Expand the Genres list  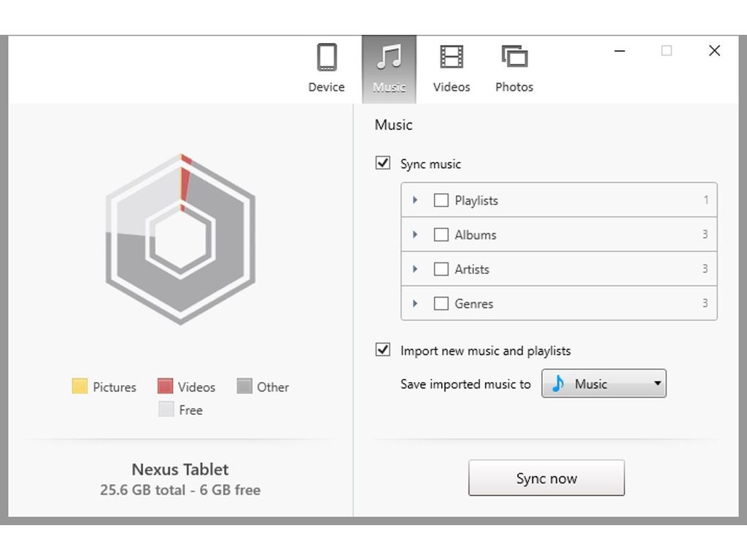[415, 303]
